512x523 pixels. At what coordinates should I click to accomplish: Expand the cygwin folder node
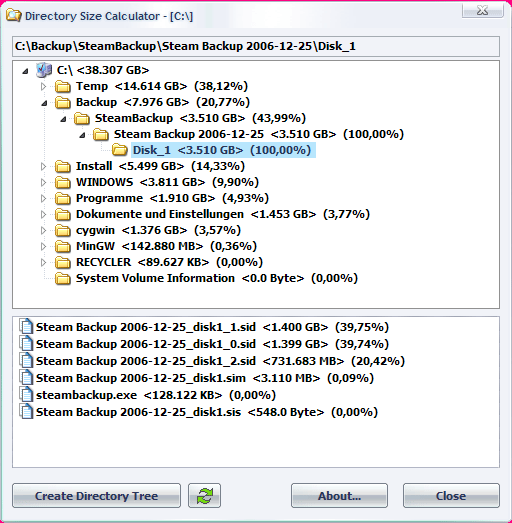pos(43,230)
